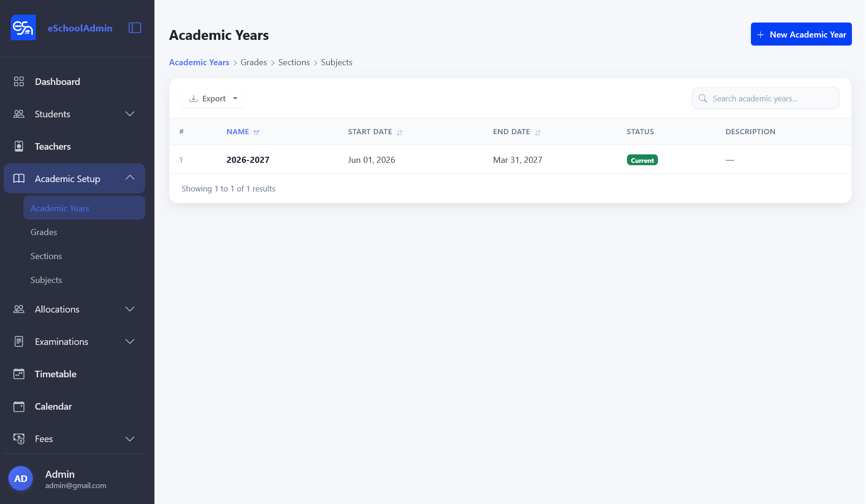This screenshot has height=504, width=866.
Task: Expand the Students menu chevron
Action: click(130, 114)
